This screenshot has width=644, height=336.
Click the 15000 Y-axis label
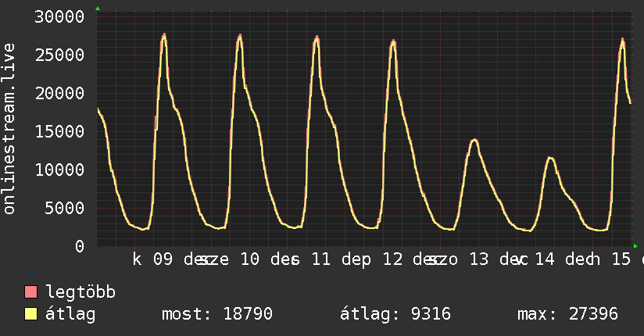[x=59, y=131]
